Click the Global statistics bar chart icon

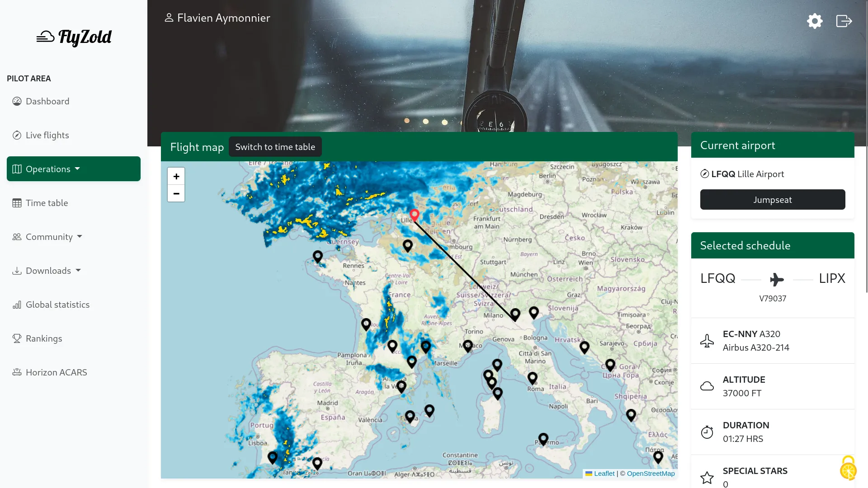17,305
